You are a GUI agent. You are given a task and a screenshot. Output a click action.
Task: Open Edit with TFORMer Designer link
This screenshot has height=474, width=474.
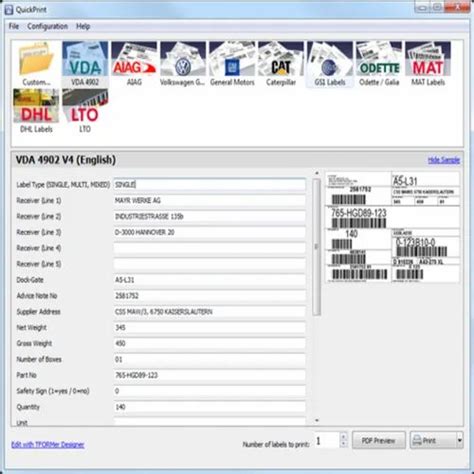(48, 444)
